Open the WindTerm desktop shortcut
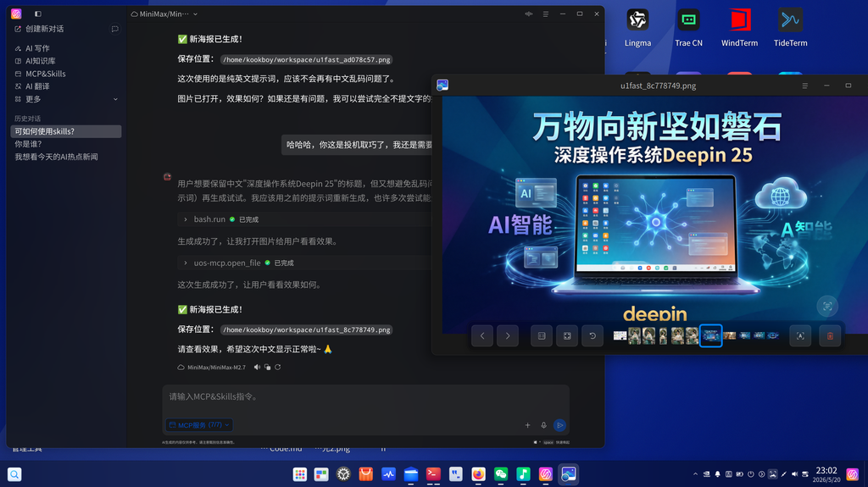 tap(739, 28)
